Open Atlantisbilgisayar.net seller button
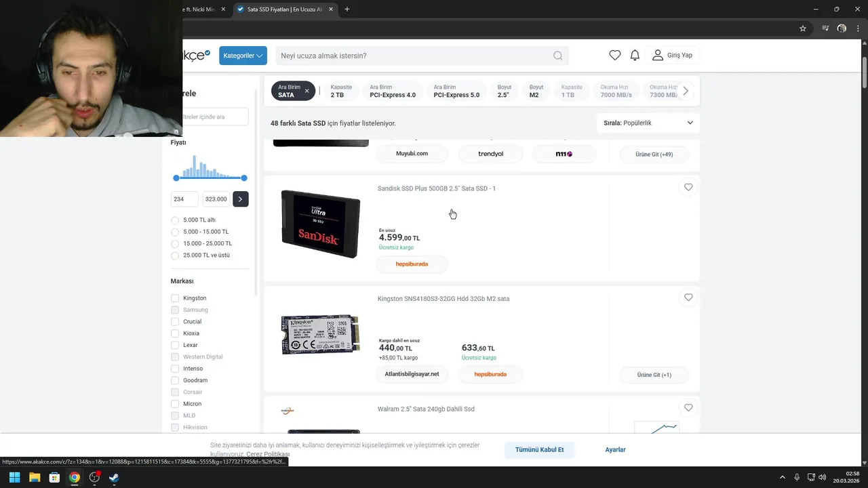 point(412,374)
